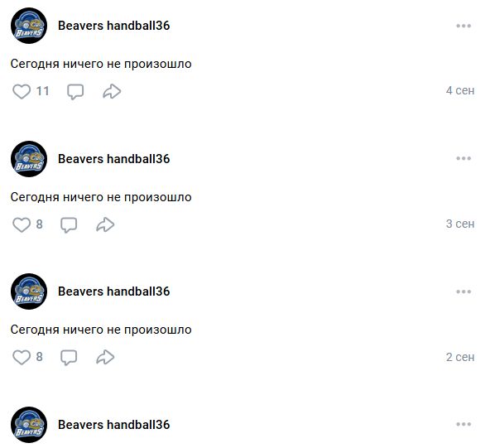Image resolution: width=490 pixels, height=448 pixels.
Task: Open Beavers handball36 name link on the 2 сен post
Action: tap(113, 291)
